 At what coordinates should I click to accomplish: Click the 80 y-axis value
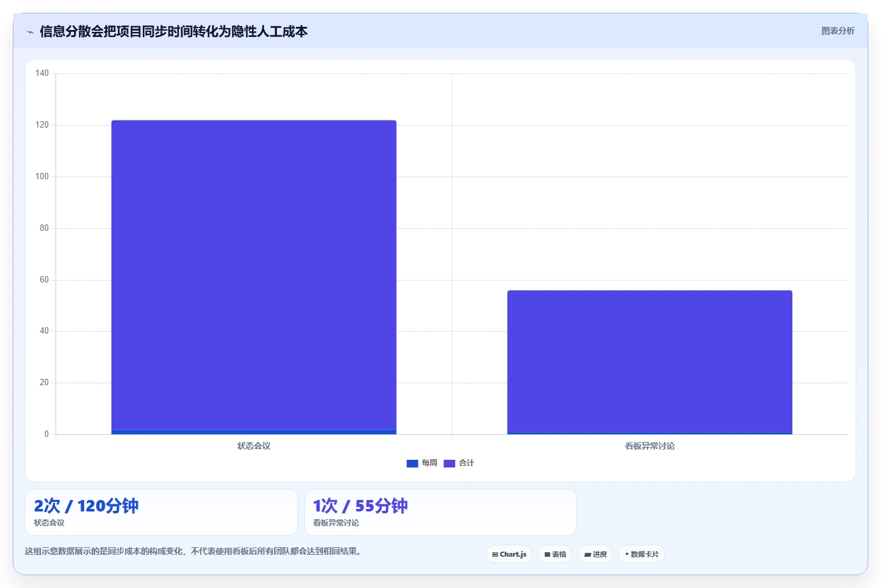(x=44, y=228)
